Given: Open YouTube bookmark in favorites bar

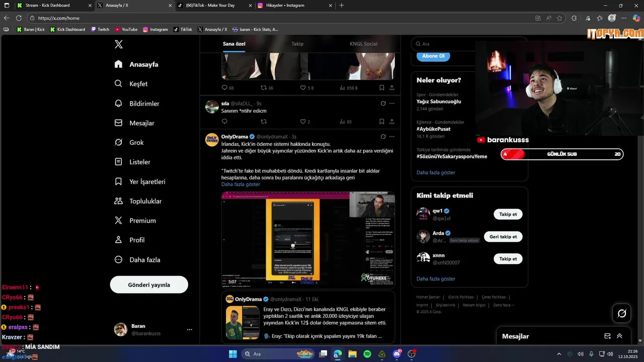Looking at the screenshot, I should (x=126, y=29).
